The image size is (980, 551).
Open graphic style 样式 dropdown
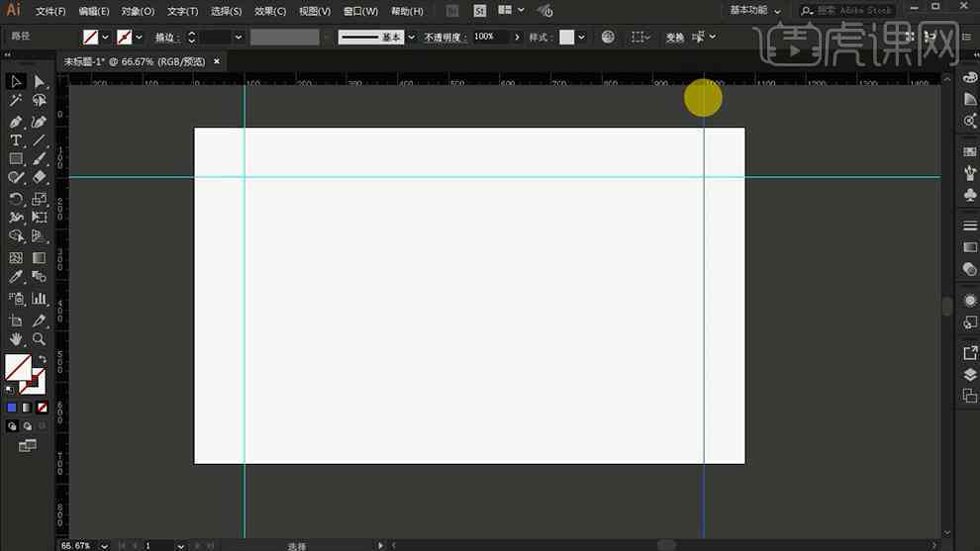pos(581,38)
